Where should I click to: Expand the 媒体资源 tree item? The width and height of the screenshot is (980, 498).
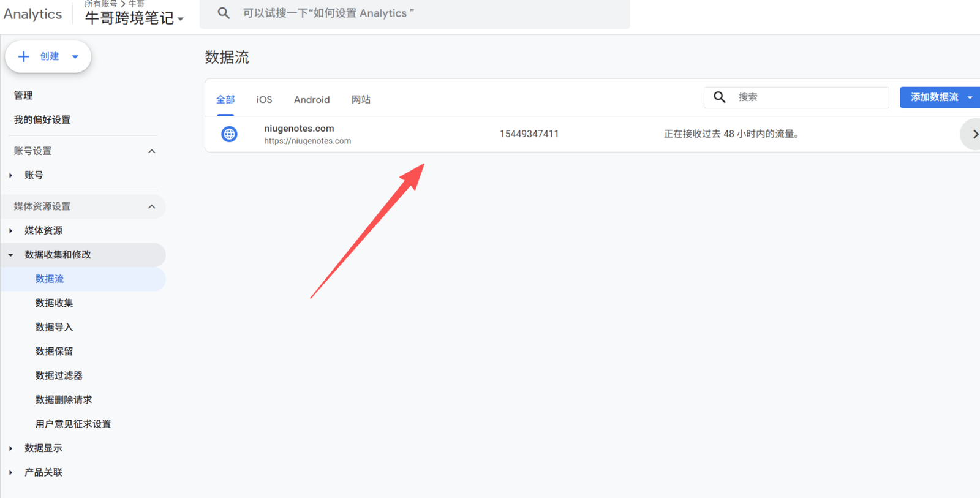pos(11,230)
